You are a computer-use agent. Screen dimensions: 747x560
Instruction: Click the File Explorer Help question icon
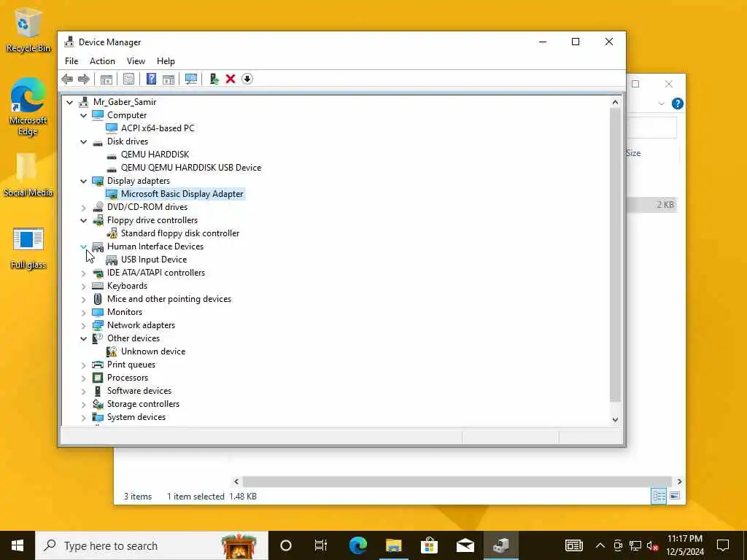(x=678, y=104)
